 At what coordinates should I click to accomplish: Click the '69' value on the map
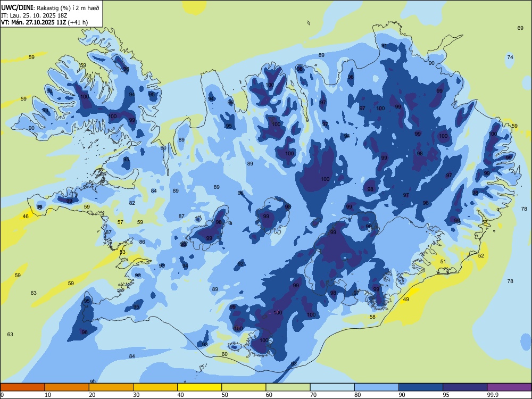pos(520,28)
